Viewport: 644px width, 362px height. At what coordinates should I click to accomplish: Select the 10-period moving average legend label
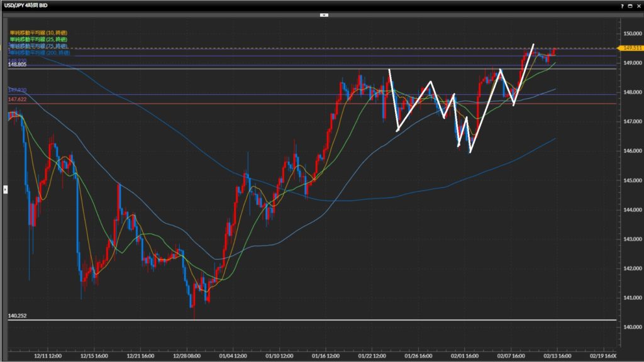click(x=38, y=32)
